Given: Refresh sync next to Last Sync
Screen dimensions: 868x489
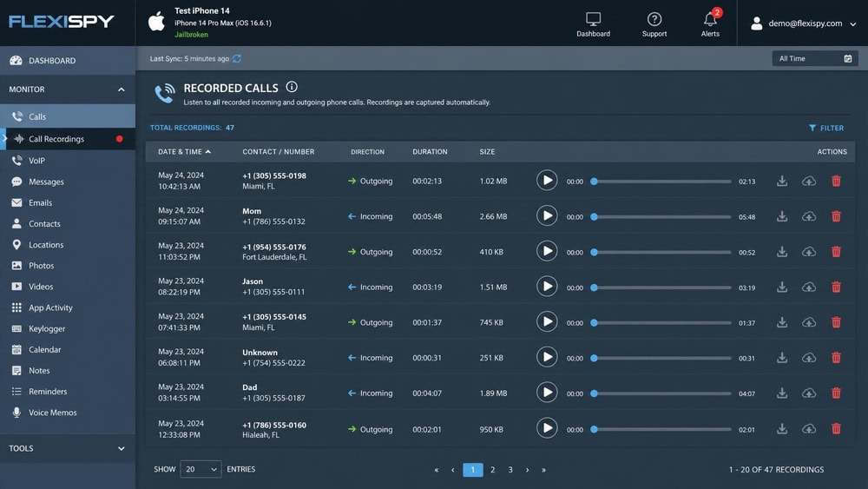Looking at the screenshot, I should coord(237,59).
